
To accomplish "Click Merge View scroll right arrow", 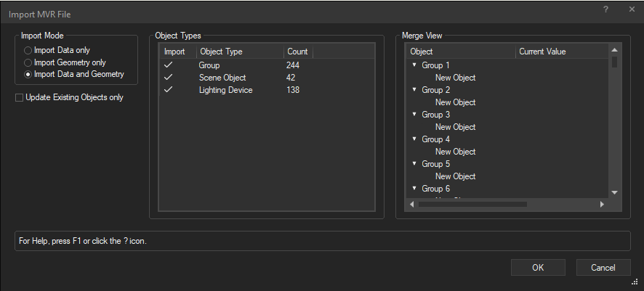I will 602,205.
